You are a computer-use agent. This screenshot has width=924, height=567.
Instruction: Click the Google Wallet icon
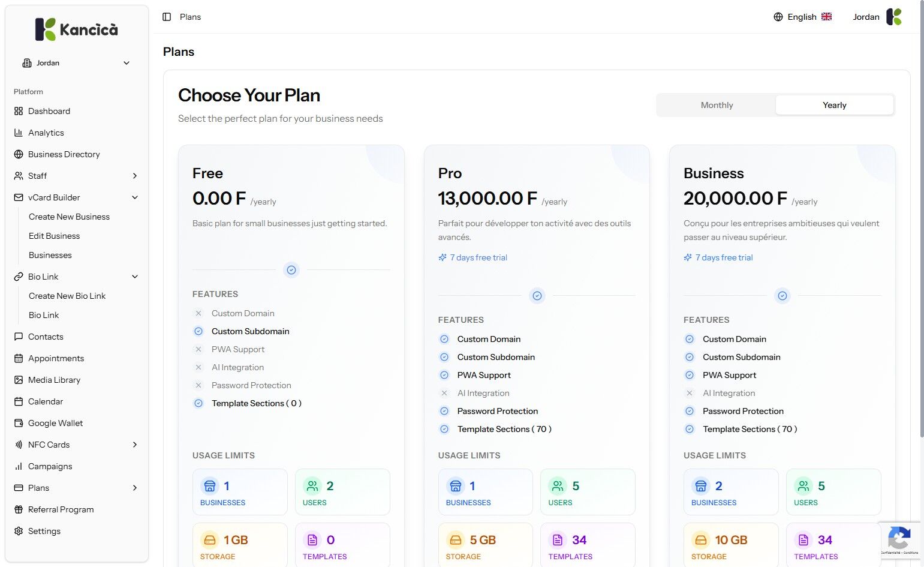click(19, 423)
